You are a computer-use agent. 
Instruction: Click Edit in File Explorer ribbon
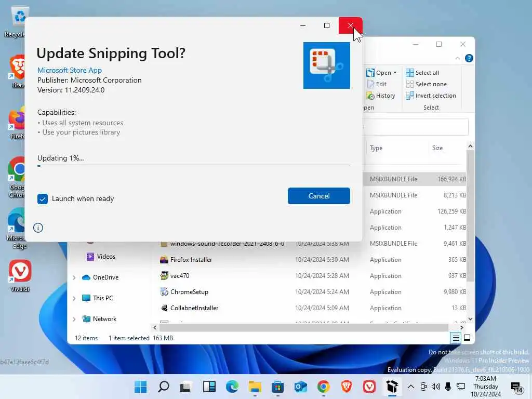(x=377, y=84)
